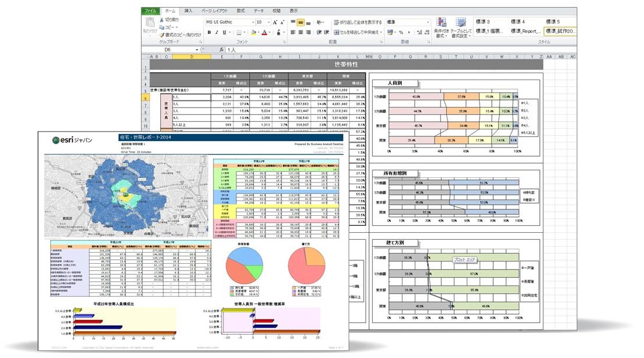Click the map thumbnail in esri report
The width and height of the screenshot is (644, 358).
tap(126, 196)
